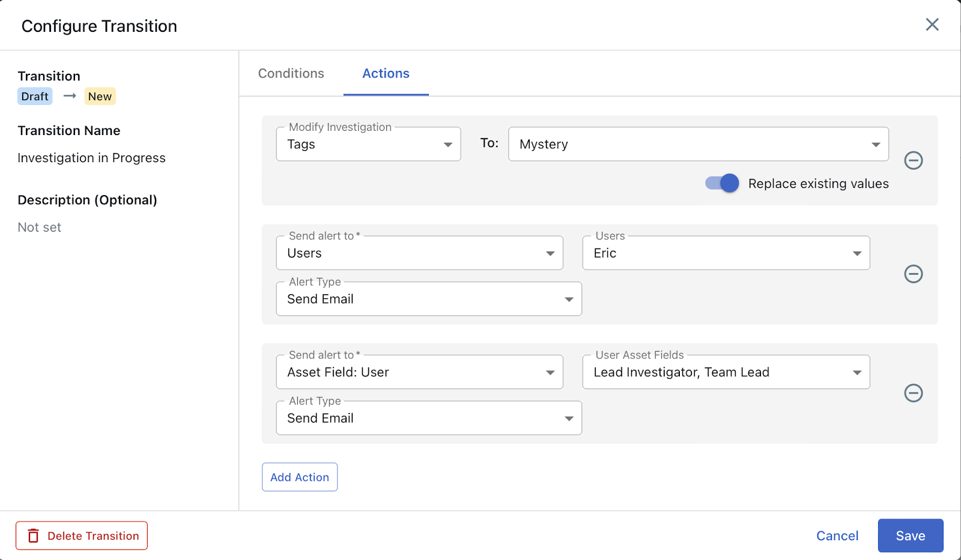Click the Investigation in Progress transition name
Image resolution: width=961 pixels, height=560 pixels.
point(91,158)
